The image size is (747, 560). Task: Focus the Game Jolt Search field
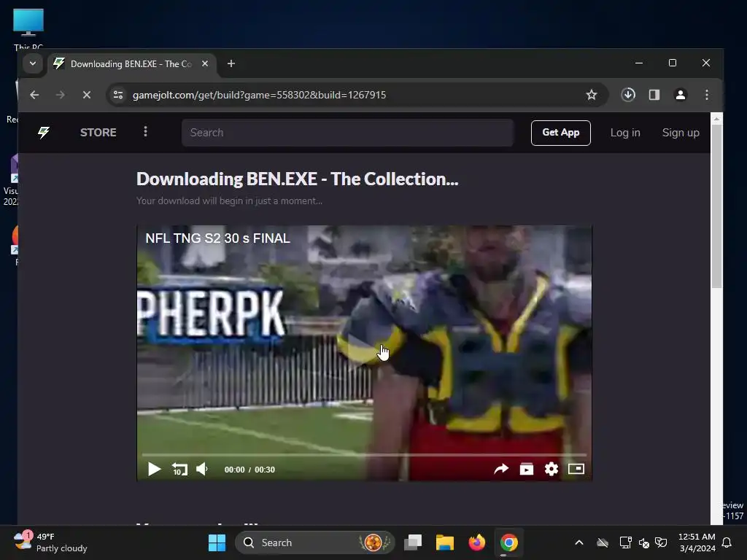347,133
